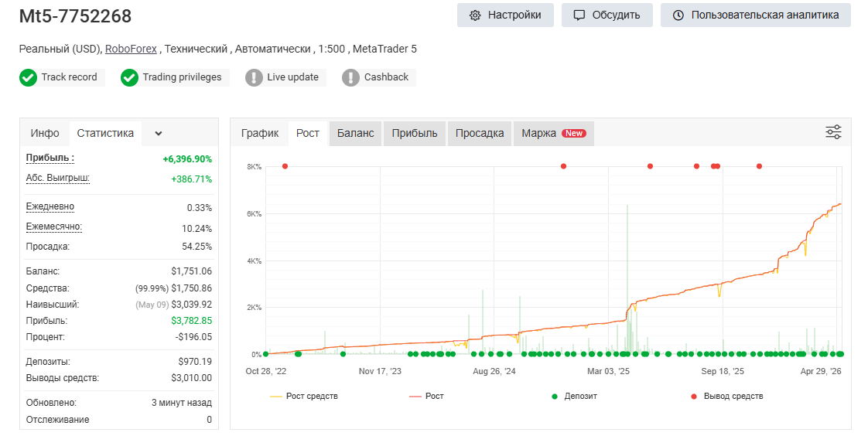Click the Cashback badge label
The image size is (868, 436).
click(386, 77)
